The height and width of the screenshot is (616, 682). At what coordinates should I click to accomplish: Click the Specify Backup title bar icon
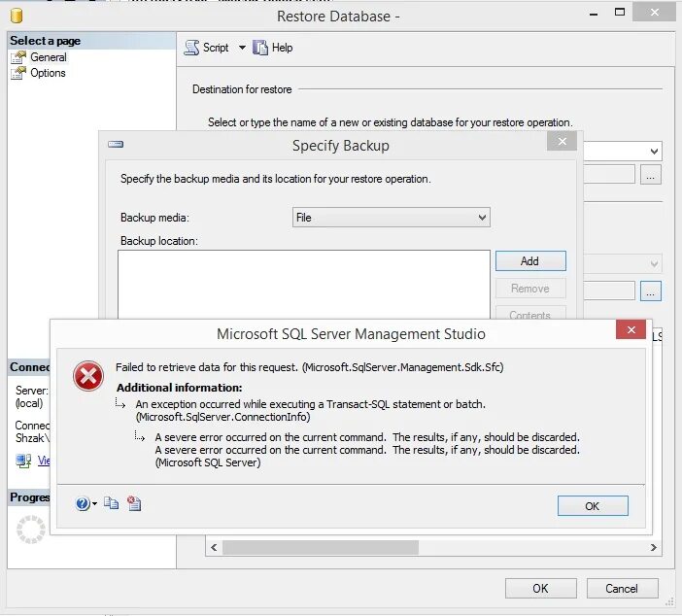click(x=116, y=144)
